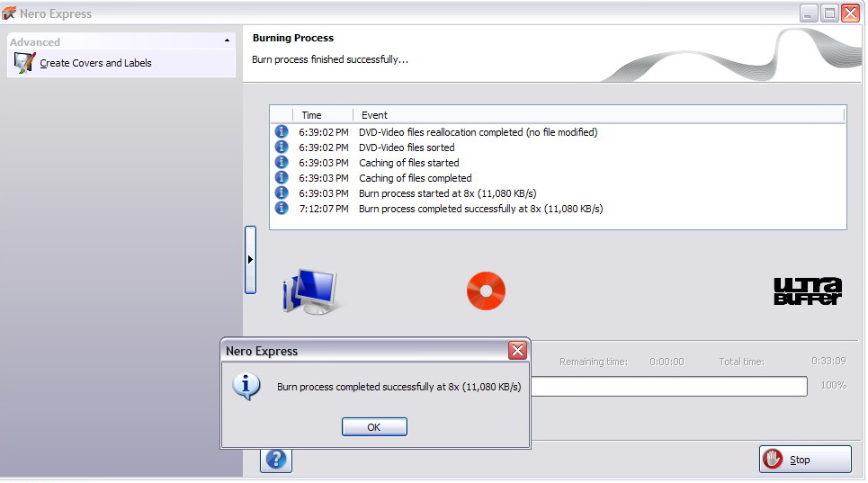Click info icon beside 'Caching of files started'

282,162
